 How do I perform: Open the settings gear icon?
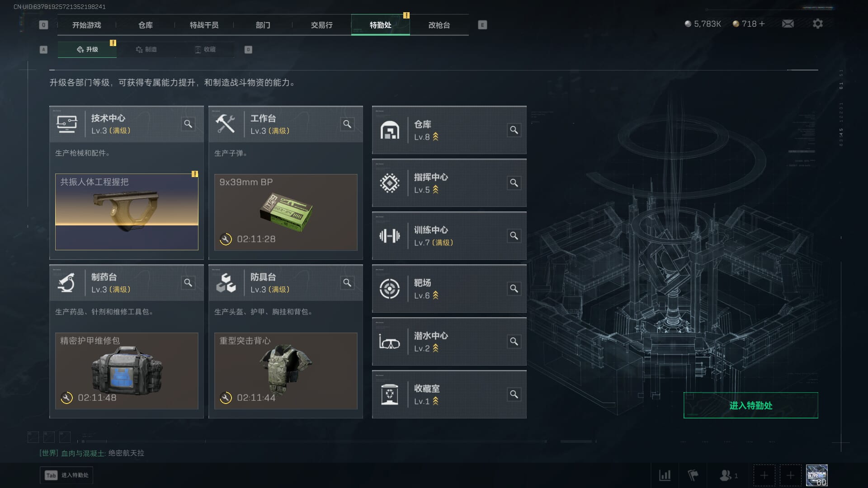tap(817, 23)
